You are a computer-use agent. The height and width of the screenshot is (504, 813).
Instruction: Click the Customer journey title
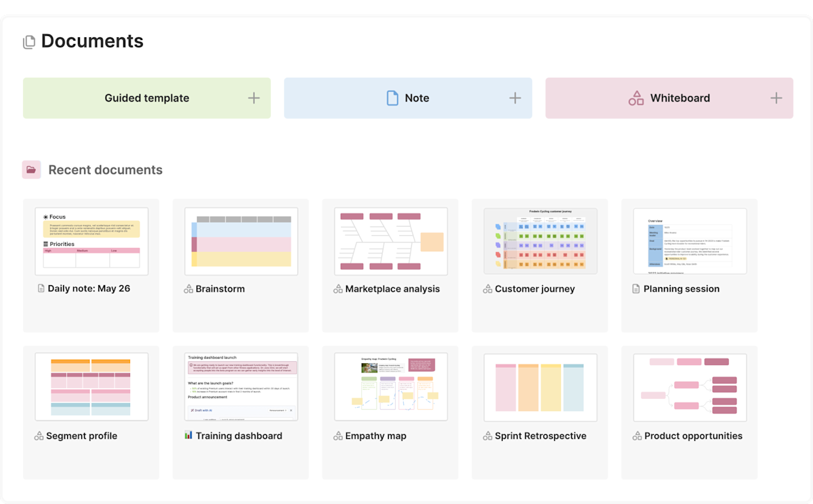point(535,289)
